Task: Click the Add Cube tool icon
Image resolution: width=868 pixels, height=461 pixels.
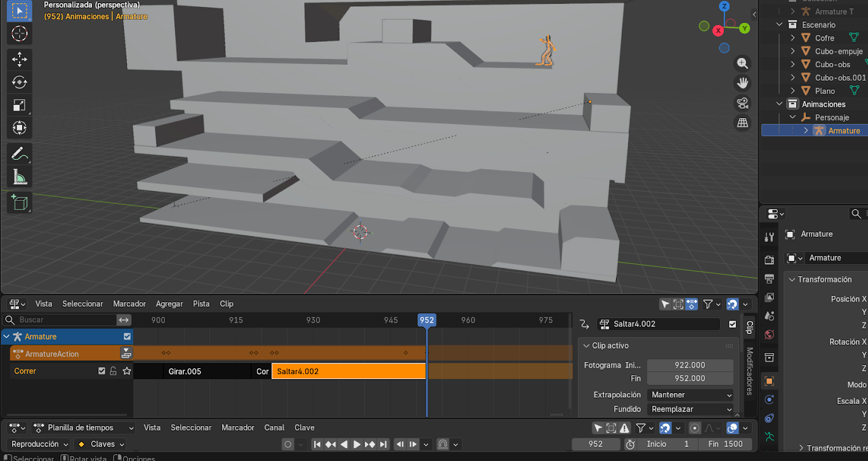Action: click(19, 203)
